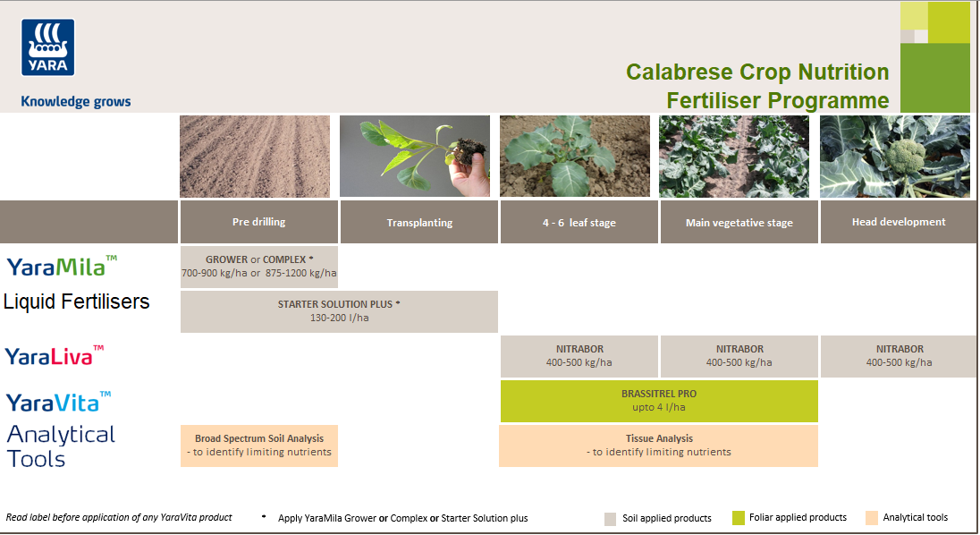
Task: Click the Starter Solution Plus box
Action: [339, 310]
